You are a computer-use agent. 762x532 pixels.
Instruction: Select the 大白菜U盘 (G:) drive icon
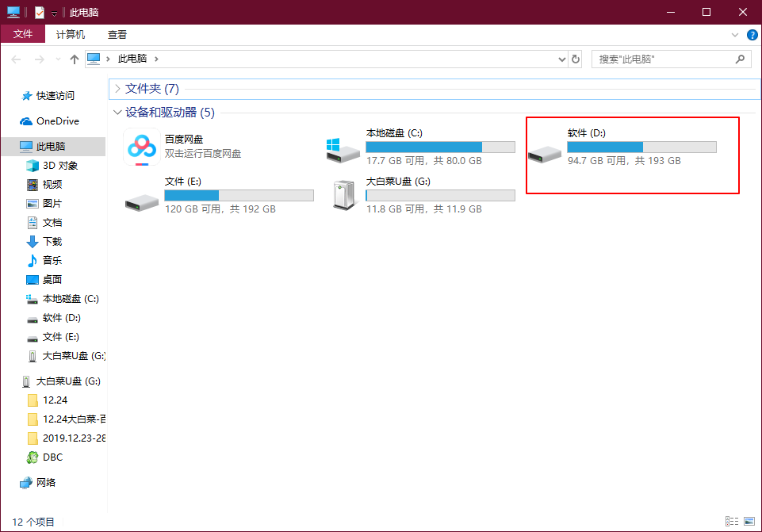344,196
